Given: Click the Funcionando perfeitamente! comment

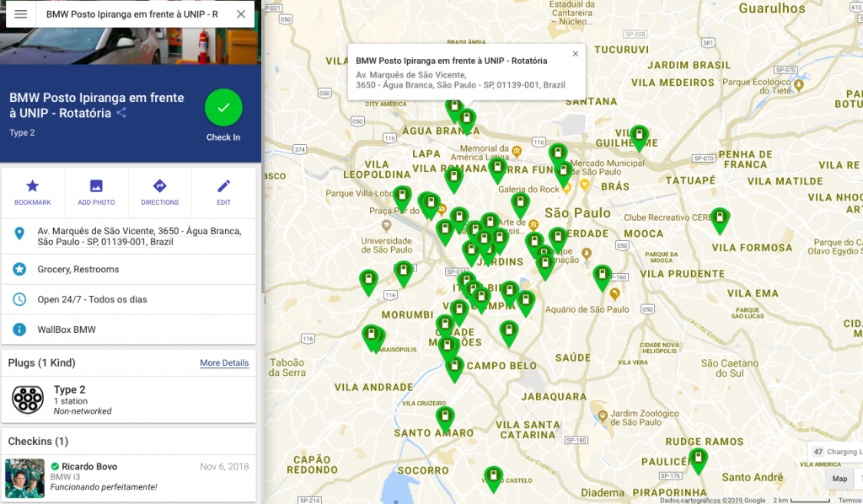Looking at the screenshot, I should pyautogui.click(x=104, y=487).
